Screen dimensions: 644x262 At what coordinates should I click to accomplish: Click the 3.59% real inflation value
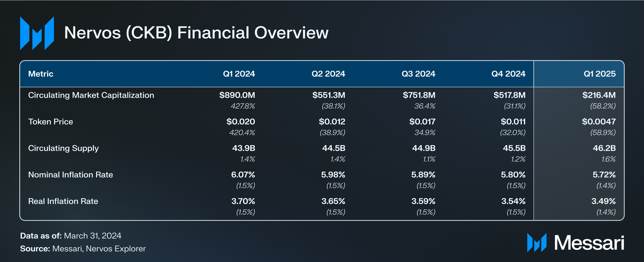tap(423, 201)
